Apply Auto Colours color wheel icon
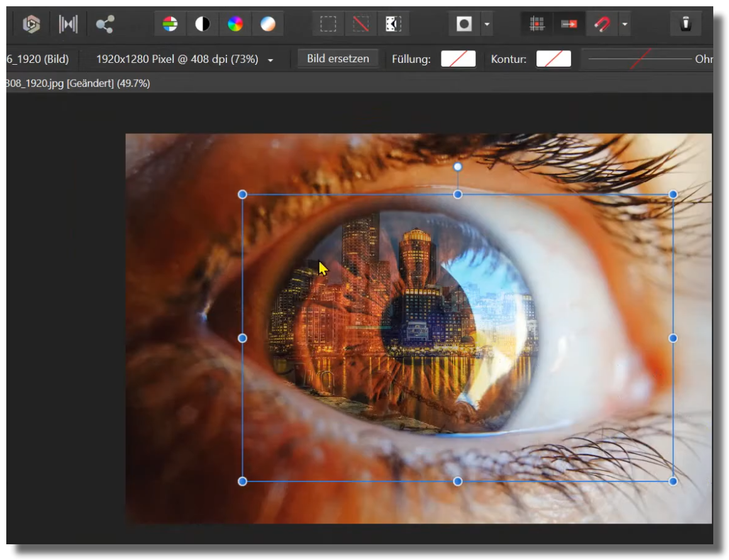 pos(235,24)
